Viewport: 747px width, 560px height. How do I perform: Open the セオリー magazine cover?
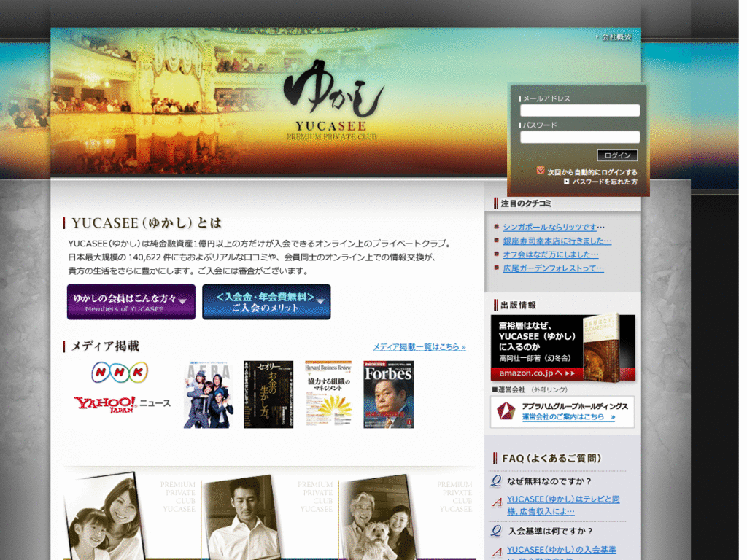[x=268, y=394]
